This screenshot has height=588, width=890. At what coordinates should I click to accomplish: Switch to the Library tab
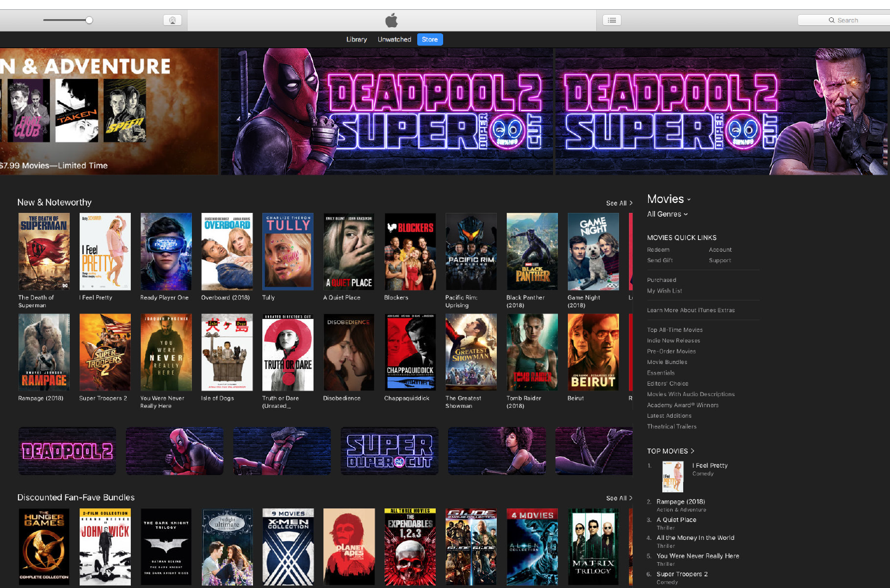[x=356, y=39]
